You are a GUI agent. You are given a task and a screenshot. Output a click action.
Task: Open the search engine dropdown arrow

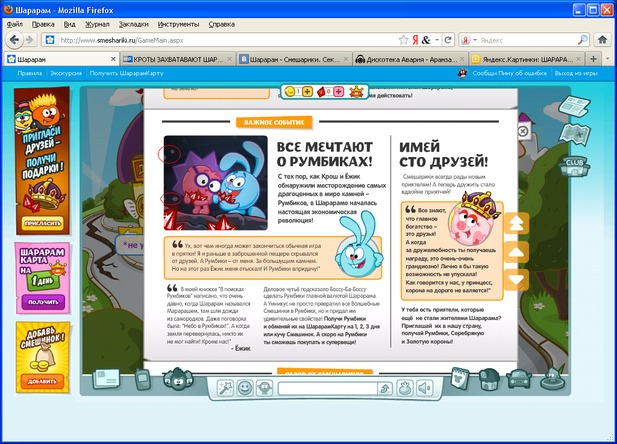(x=475, y=40)
